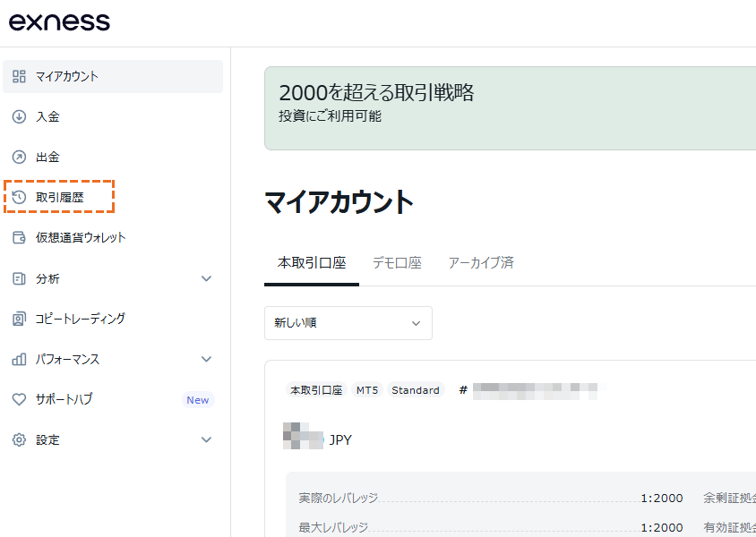This screenshot has height=537, width=756.
Task: Click the 仮想通貨ウォレット wallet icon
Action: point(19,237)
